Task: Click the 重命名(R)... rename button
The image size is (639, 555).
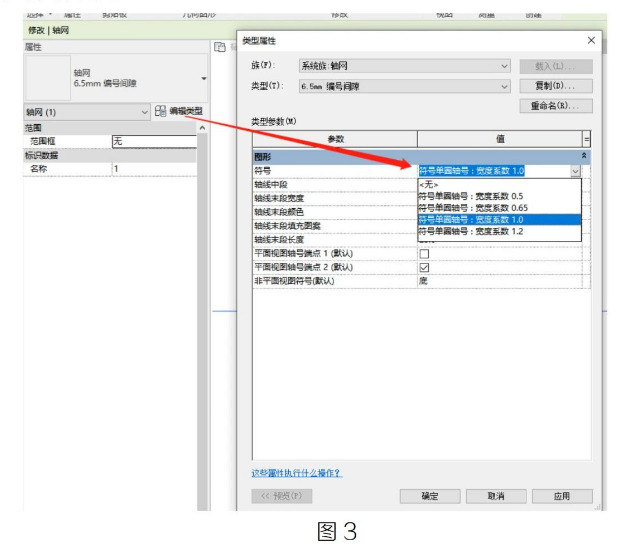Action: [556, 106]
